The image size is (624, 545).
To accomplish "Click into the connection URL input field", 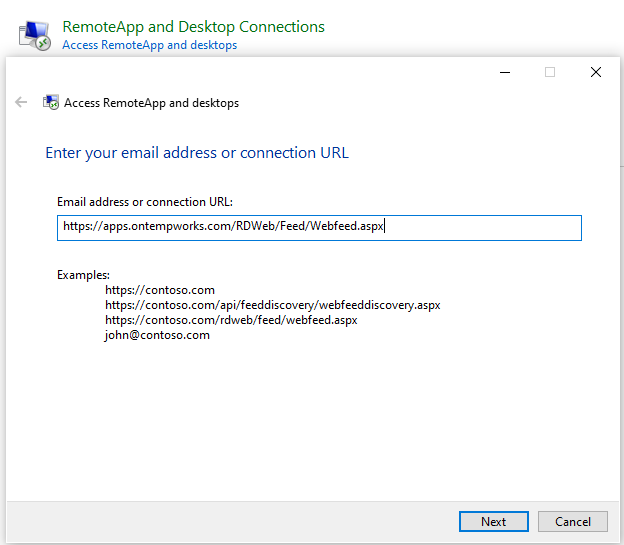I will (319, 228).
